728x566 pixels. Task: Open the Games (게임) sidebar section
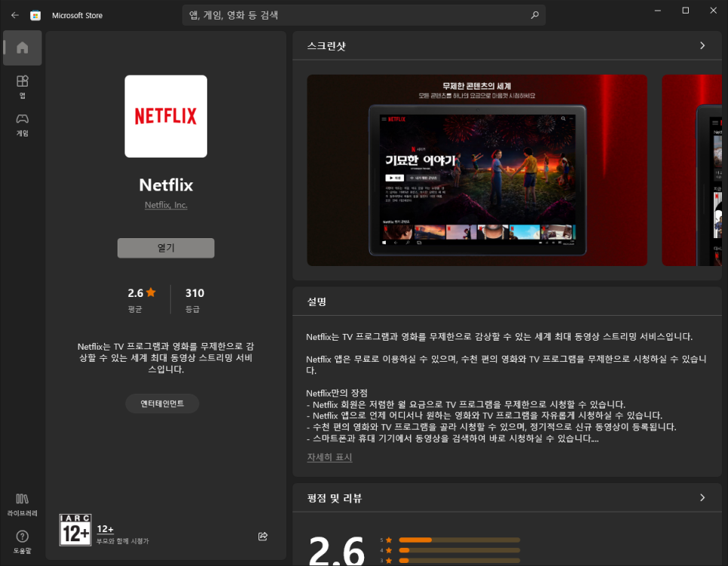(23, 125)
